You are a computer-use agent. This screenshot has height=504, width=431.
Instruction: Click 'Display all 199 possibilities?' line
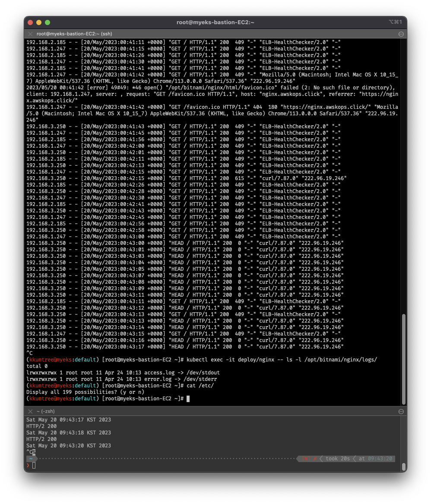click(85, 392)
